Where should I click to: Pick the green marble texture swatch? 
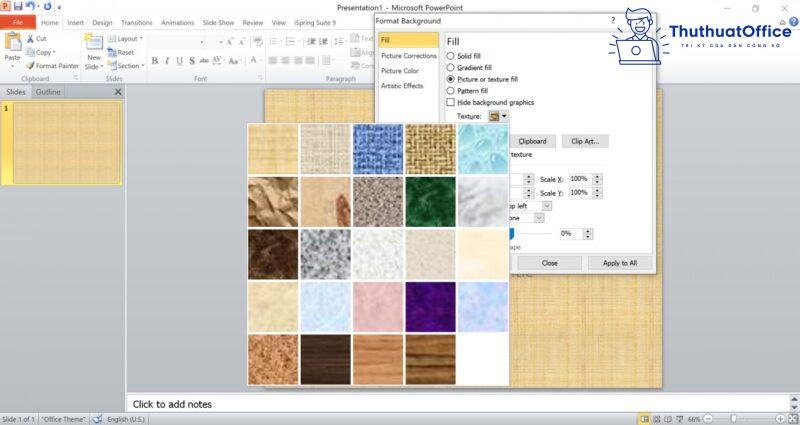(x=429, y=201)
